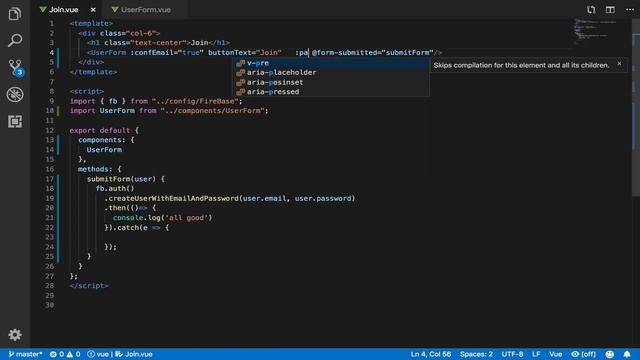This screenshot has width=640, height=360.
Task: Toggle the eye [off] status item
Action: [584, 354]
